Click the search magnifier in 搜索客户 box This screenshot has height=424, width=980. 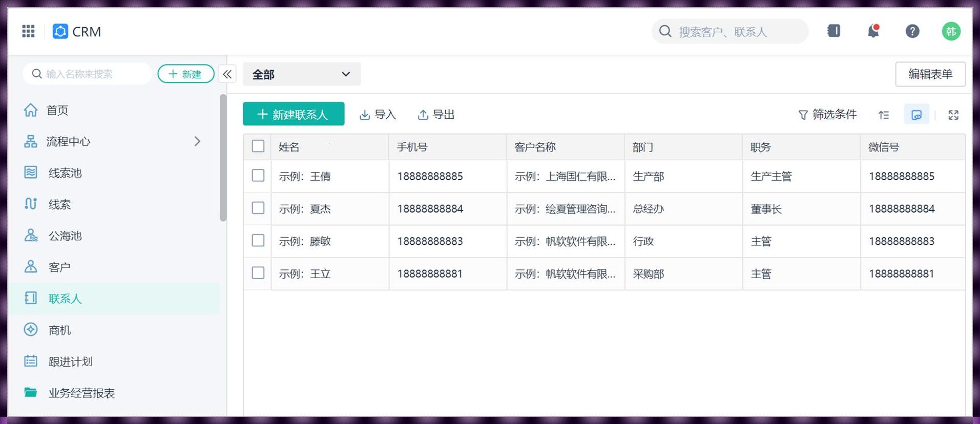click(665, 31)
